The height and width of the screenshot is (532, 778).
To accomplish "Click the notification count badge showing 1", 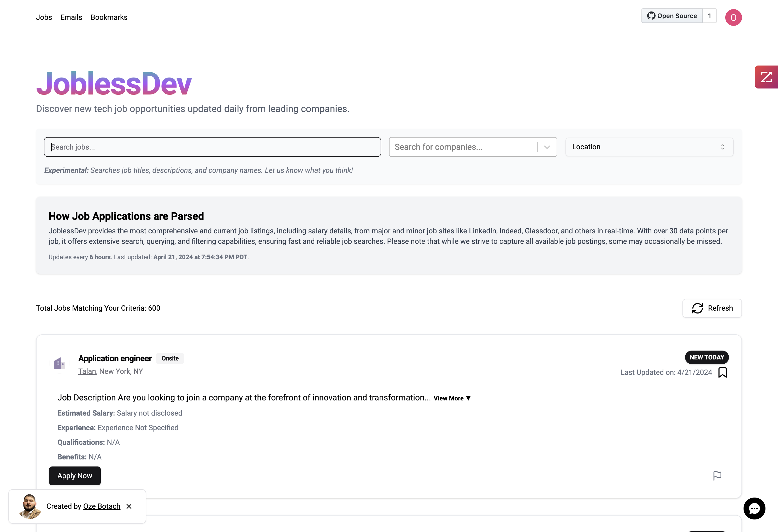I will pos(709,16).
